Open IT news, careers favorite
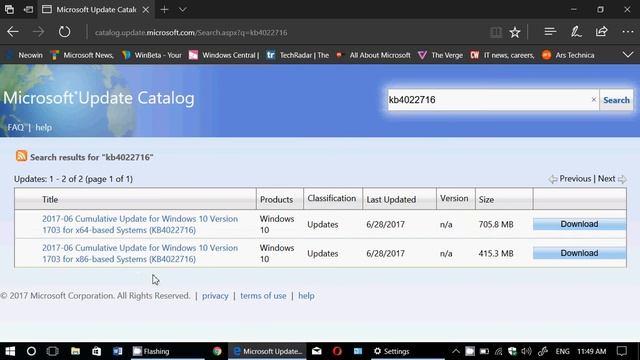640x360 pixels. [x=502, y=55]
